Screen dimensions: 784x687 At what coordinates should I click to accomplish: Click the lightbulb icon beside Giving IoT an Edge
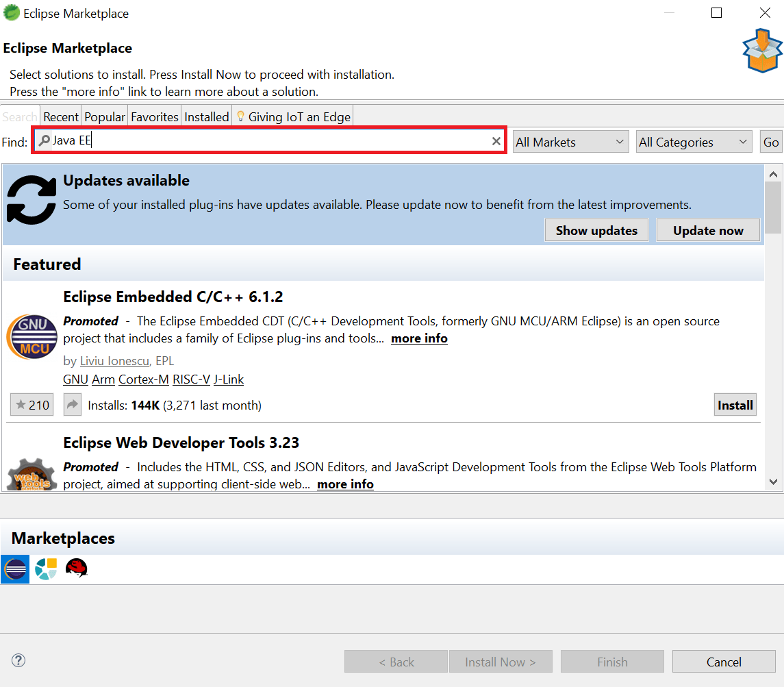pos(241,116)
